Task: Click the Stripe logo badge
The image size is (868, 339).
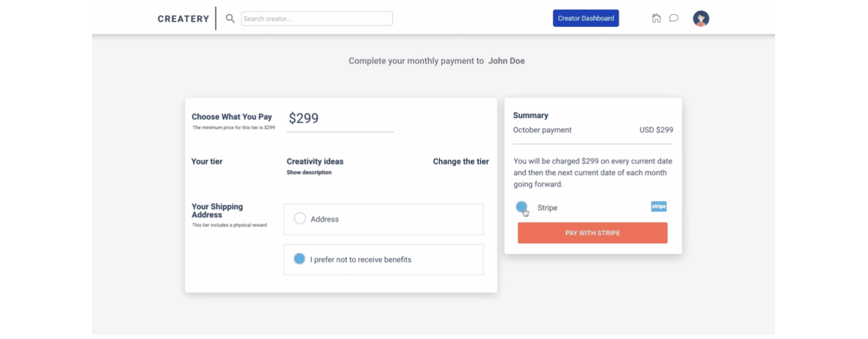Action: tap(658, 207)
